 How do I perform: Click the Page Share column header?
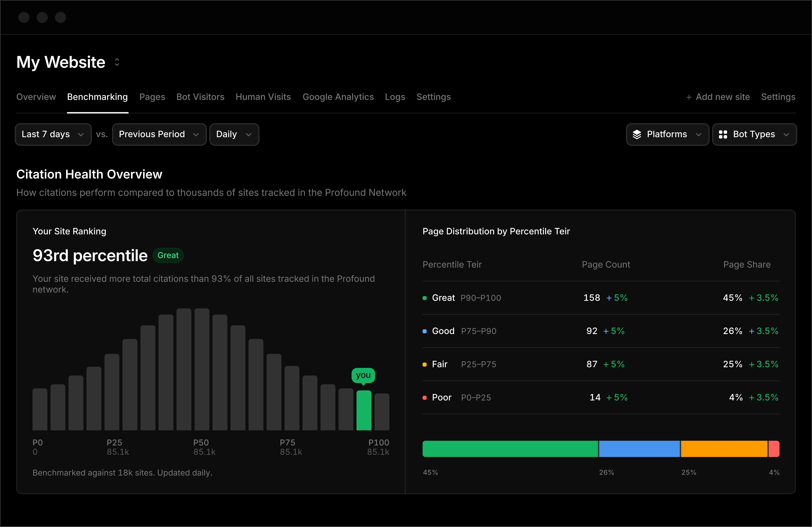point(747,265)
